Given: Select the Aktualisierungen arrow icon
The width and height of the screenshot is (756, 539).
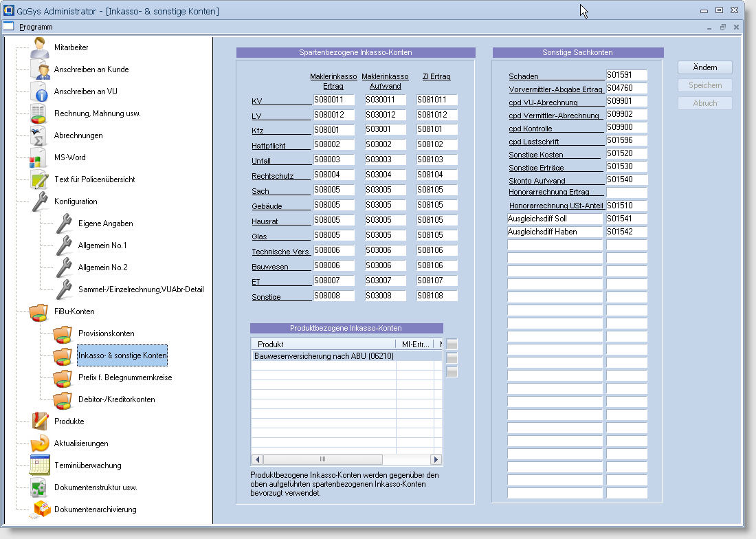Looking at the screenshot, I should tap(39, 443).
